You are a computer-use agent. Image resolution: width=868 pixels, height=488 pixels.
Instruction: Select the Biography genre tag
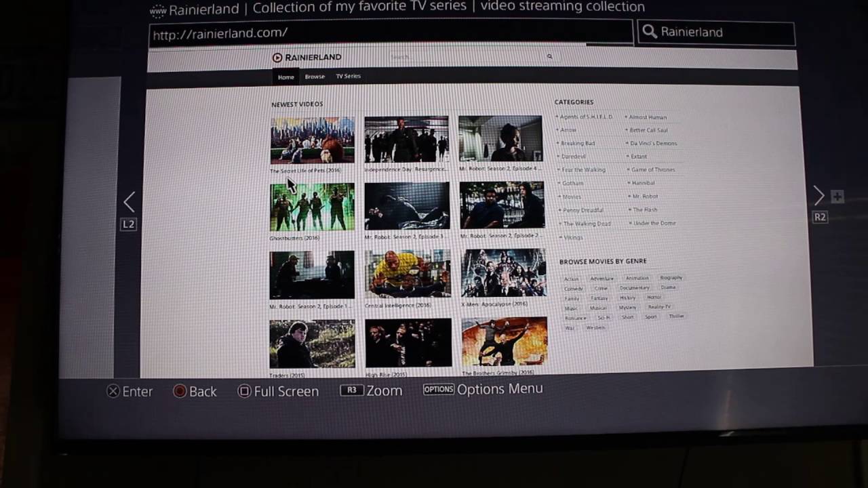(x=671, y=278)
